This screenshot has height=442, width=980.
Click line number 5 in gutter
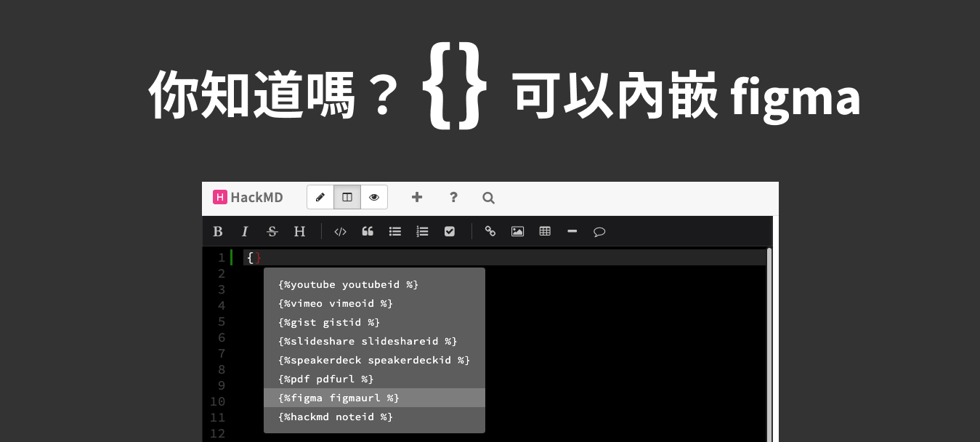point(222,321)
